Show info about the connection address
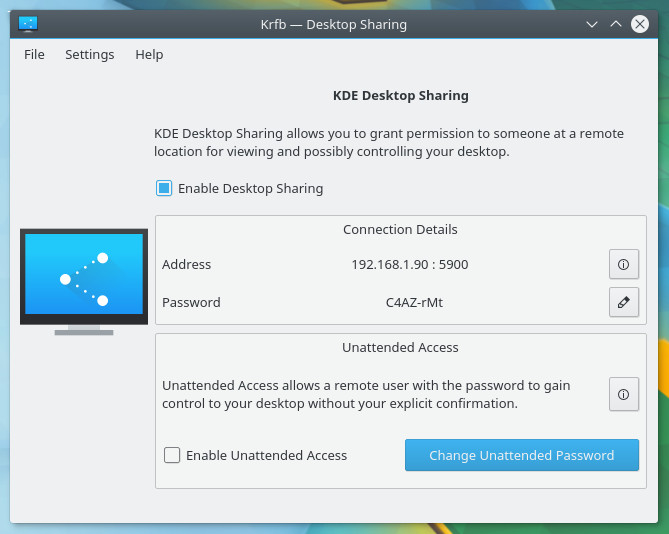This screenshot has width=669, height=534. 623,265
